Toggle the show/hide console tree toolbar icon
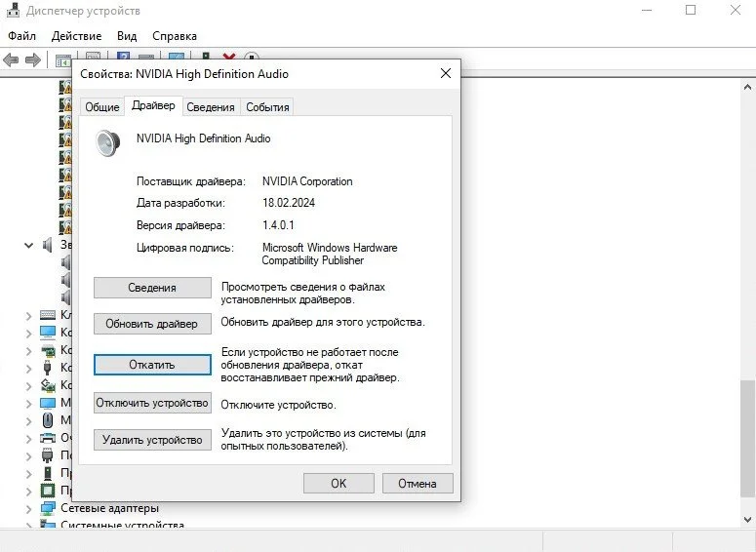Viewport: 756px width, 552px height. coord(63,61)
